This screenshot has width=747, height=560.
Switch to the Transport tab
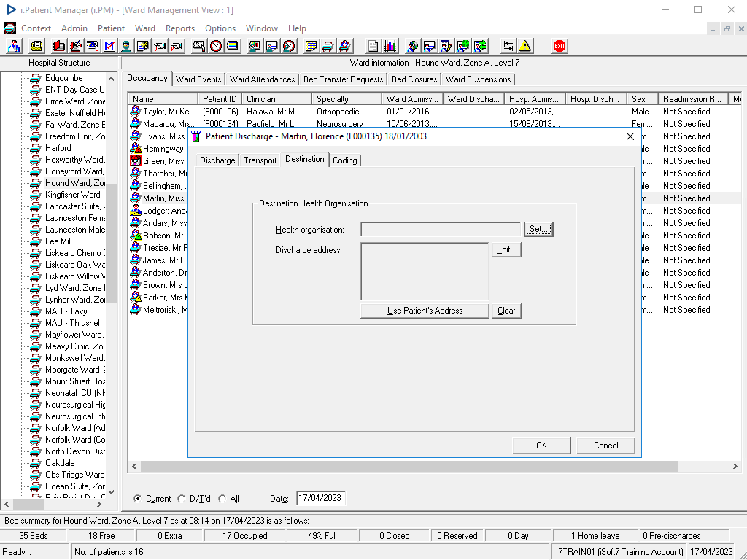point(260,160)
